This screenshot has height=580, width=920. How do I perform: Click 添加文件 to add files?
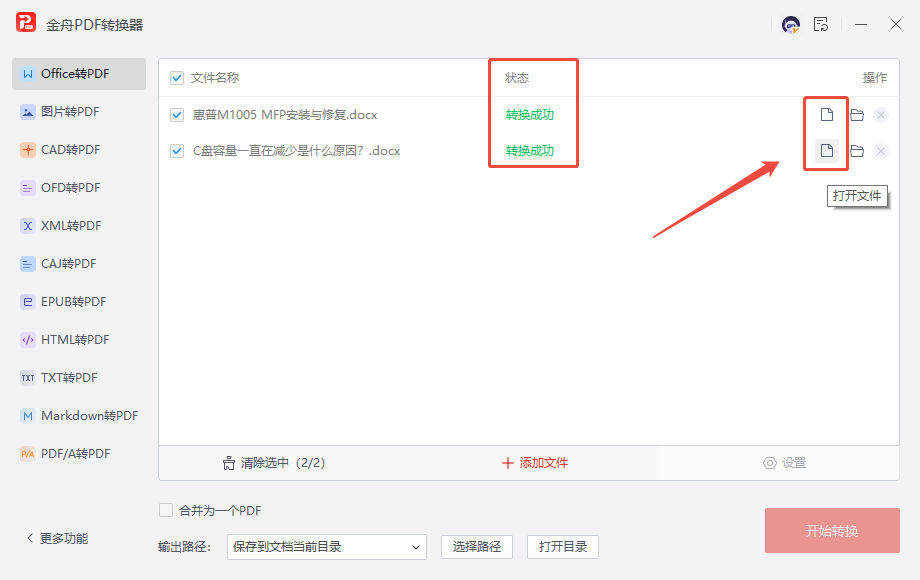pyautogui.click(x=535, y=463)
